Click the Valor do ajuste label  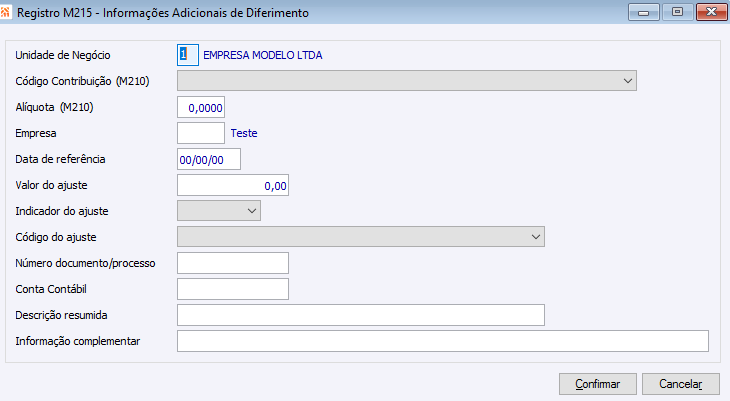tap(51, 185)
